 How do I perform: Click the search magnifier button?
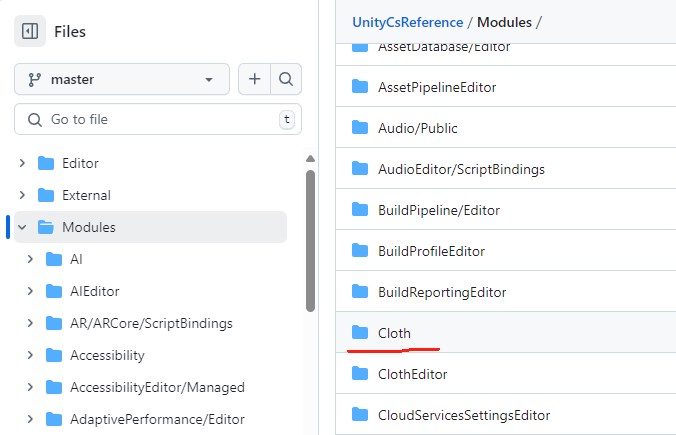(286, 79)
